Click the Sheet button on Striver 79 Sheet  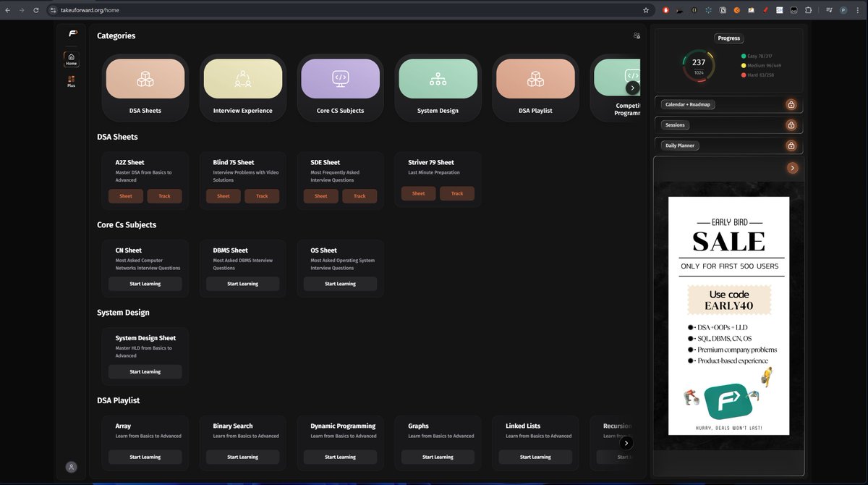419,193
